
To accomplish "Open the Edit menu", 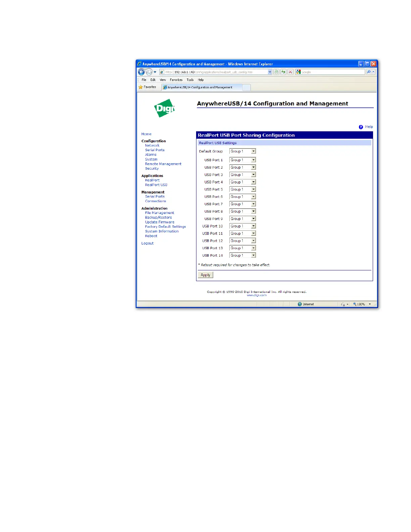I will click(x=153, y=80).
